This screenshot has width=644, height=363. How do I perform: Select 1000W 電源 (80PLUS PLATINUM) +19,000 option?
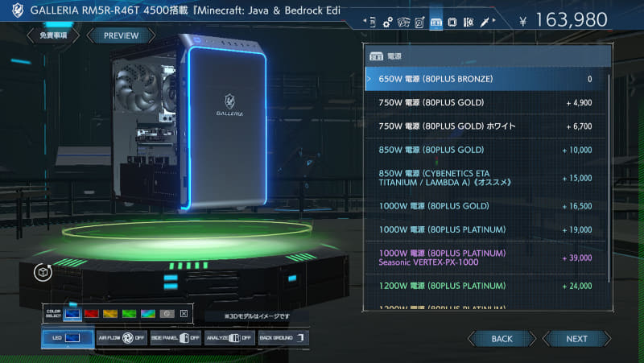[485, 229]
